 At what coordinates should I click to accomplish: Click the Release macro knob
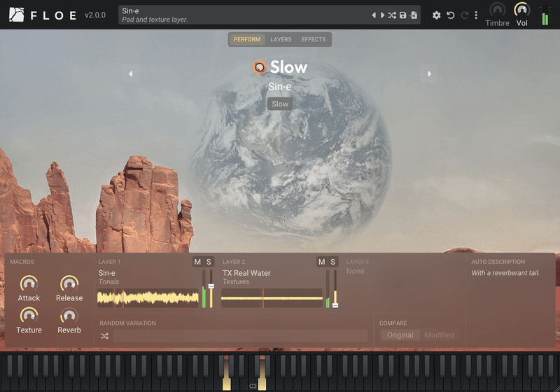pos(69,283)
